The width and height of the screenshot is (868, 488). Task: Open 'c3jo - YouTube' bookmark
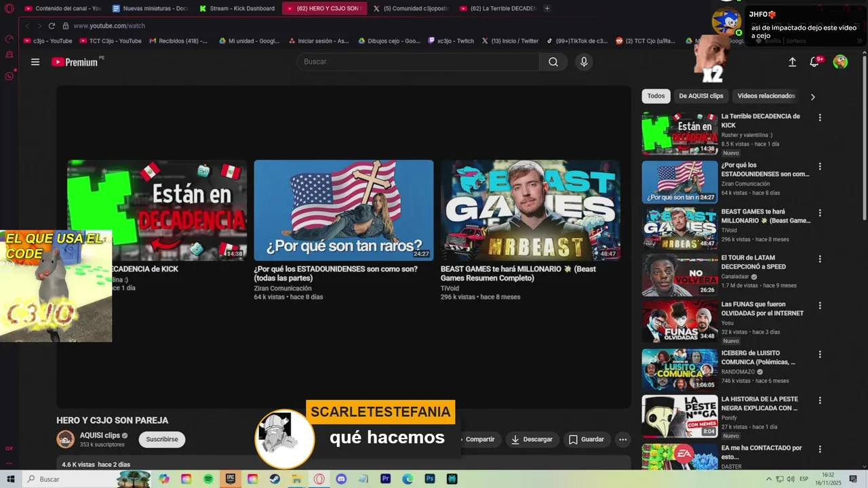(x=48, y=41)
